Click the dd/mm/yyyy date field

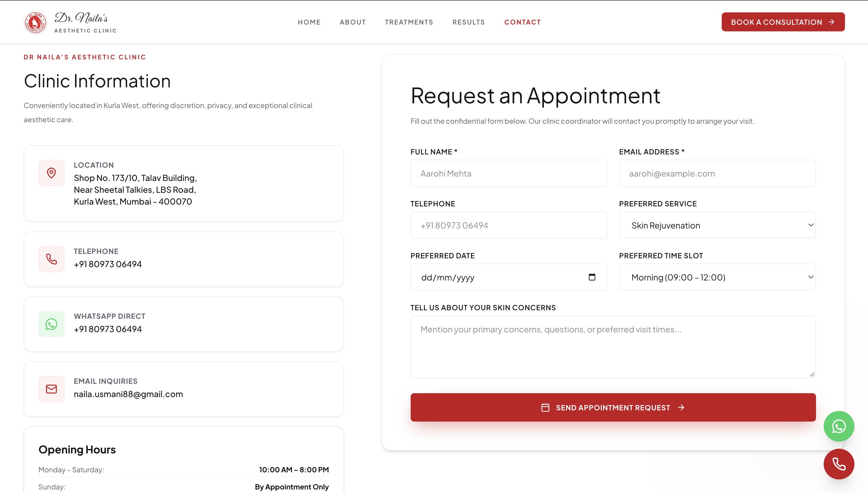click(x=508, y=277)
